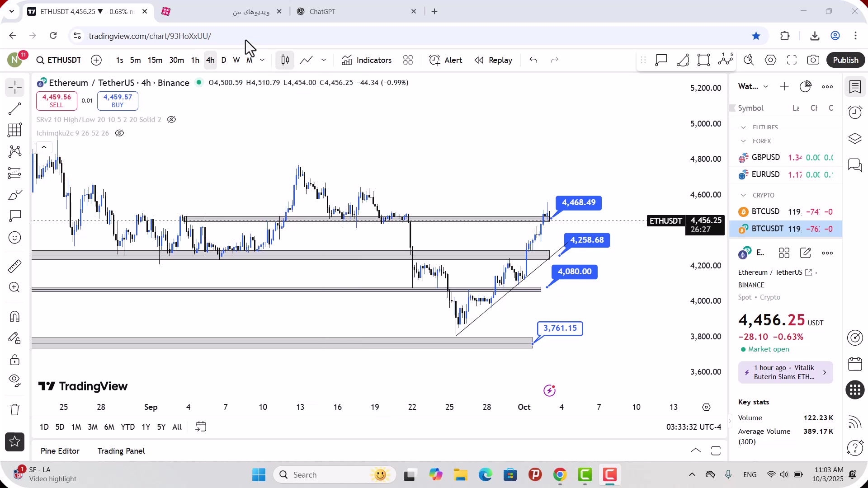Open the forecasting and measurement tools
Image resolution: width=868 pixels, height=488 pixels.
[14, 173]
